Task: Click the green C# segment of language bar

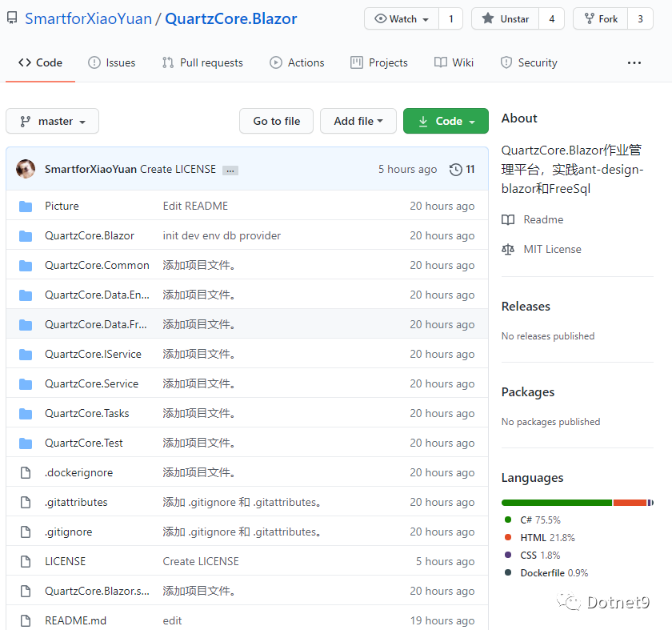Action: pyautogui.click(x=557, y=503)
